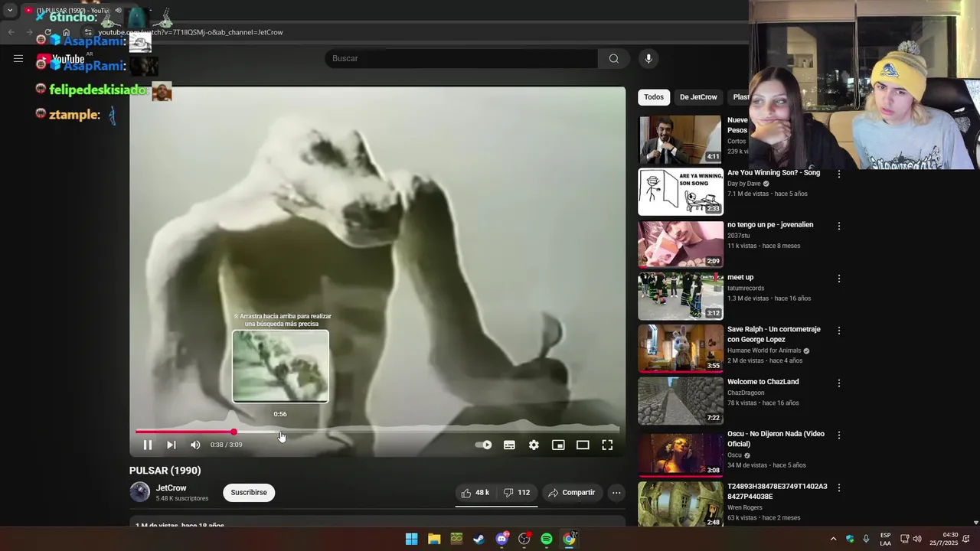Open the ESP LAA language switcher
The image size is (980, 551).
click(x=886, y=539)
